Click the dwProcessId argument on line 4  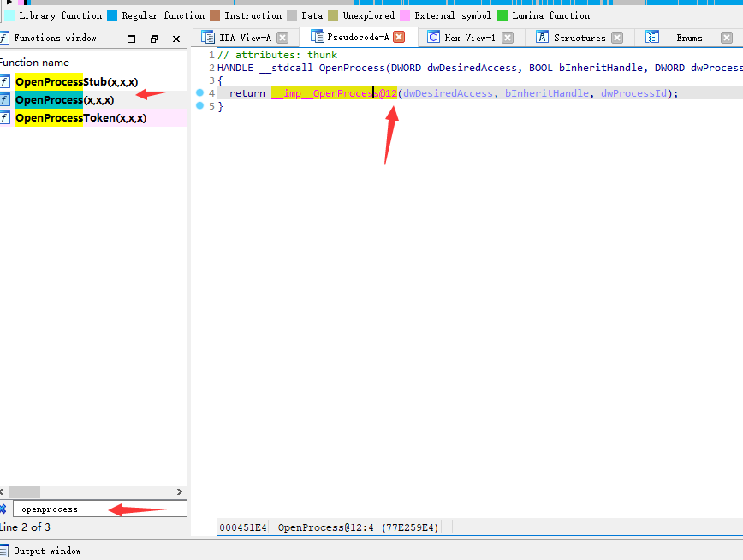click(633, 93)
